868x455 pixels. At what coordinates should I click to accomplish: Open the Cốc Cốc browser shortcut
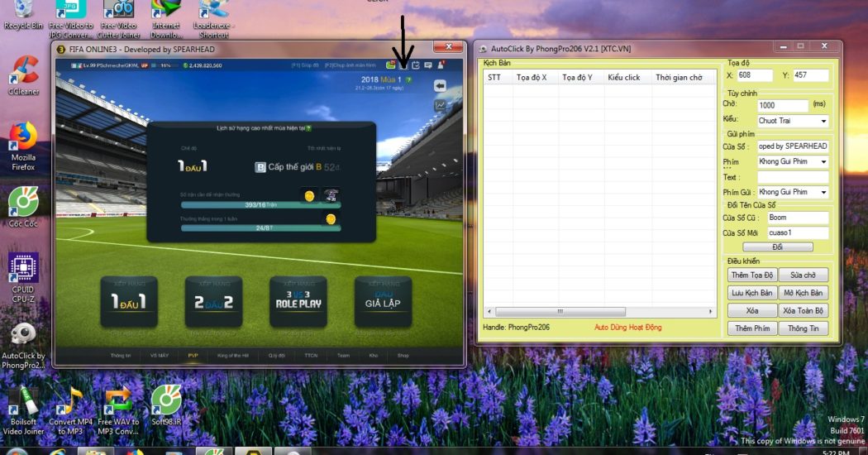point(23,207)
